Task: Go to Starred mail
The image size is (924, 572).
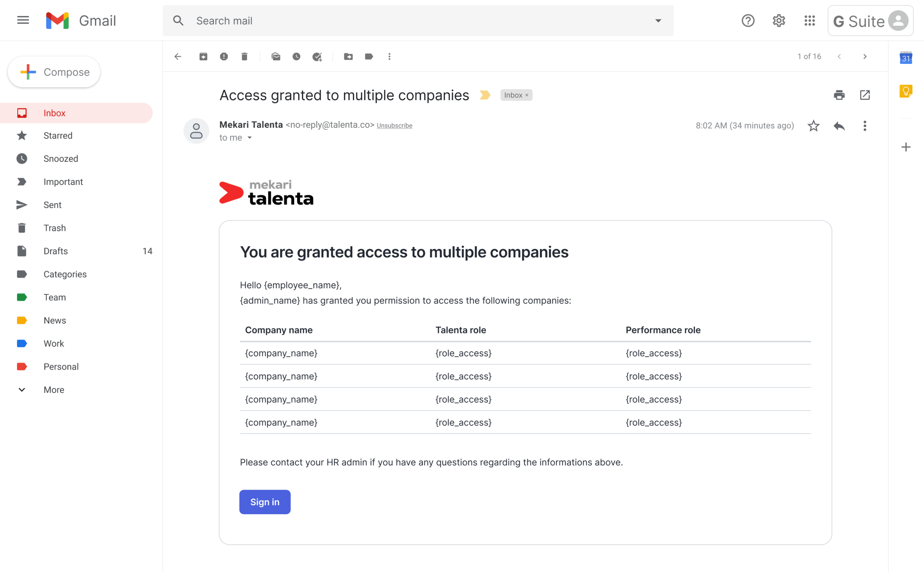Action: 58,135
